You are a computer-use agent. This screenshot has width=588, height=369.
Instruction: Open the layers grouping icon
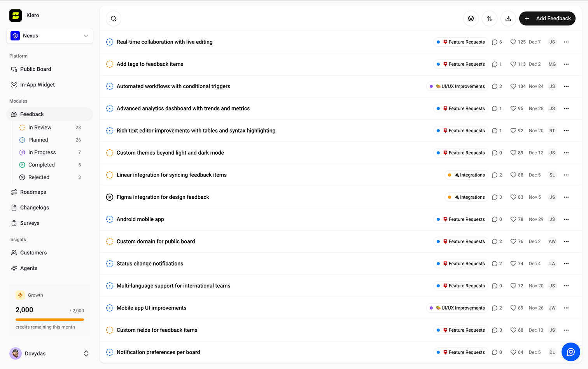[x=471, y=19]
